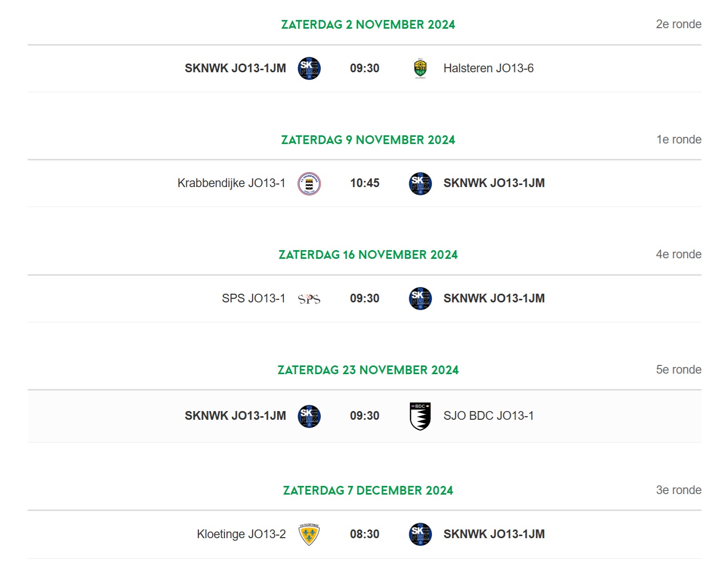Select the 08:30 kickoff time
Viewport: 728px width, 572px height.
tap(364, 534)
